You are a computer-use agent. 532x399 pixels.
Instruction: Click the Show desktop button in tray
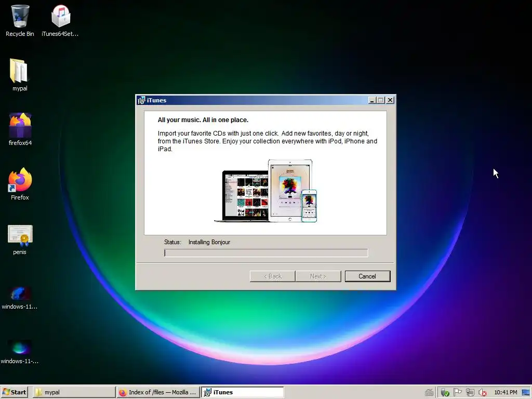[x=526, y=393]
